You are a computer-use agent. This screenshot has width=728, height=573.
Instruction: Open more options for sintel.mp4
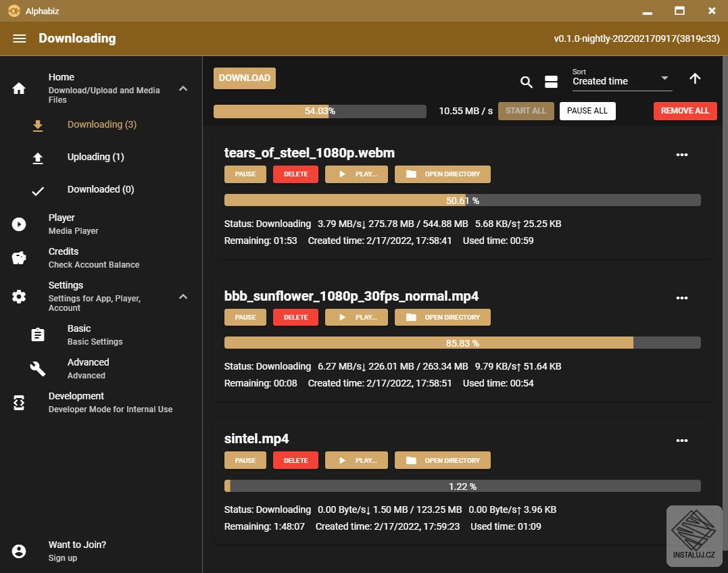[681, 441]
